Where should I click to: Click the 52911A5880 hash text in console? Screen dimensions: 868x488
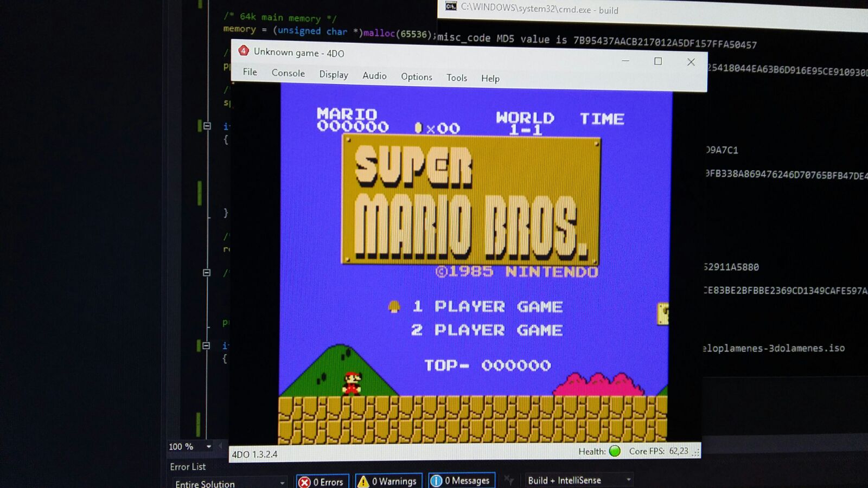tap(731, 267)
